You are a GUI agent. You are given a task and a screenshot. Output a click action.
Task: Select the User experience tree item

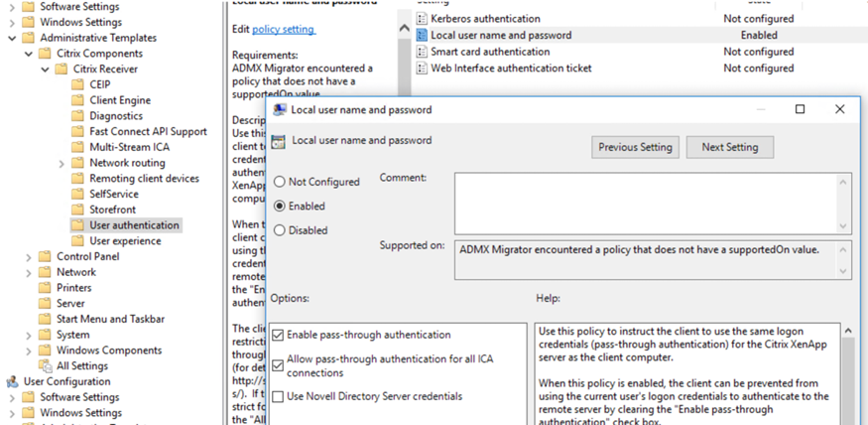125,241
